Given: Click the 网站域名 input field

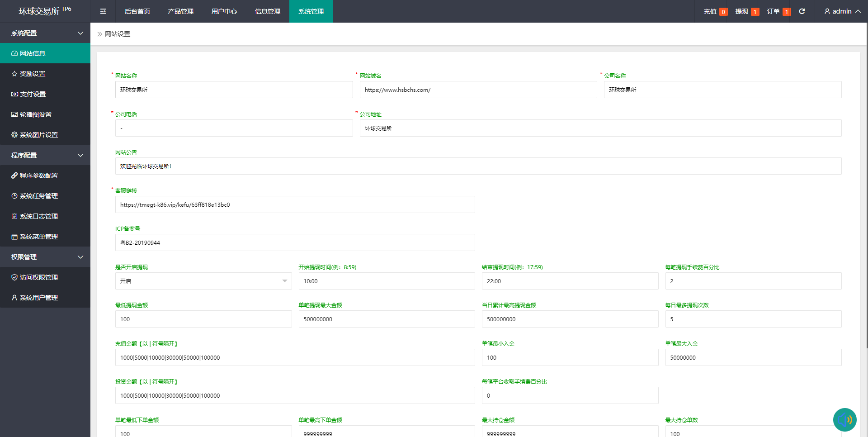Looking at the screenshot, I should pyautogui.click(x=478, y=90).
